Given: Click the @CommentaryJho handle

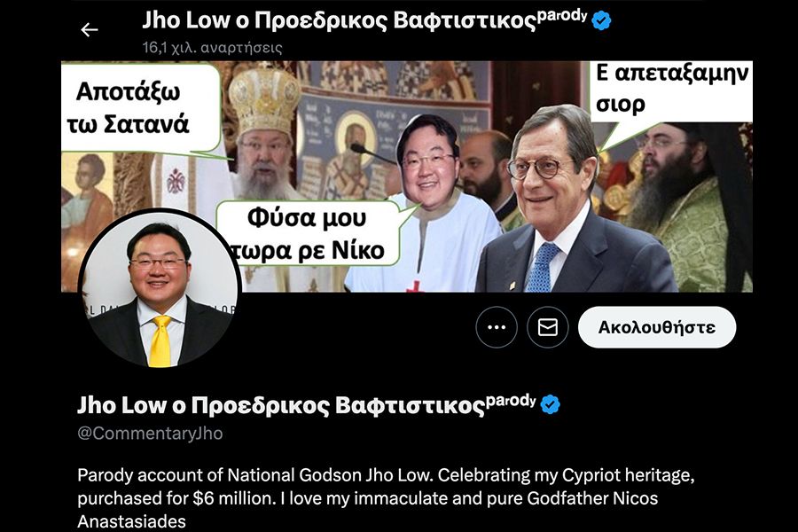Looking at the screenshot, I should click(x=150, y=434).
